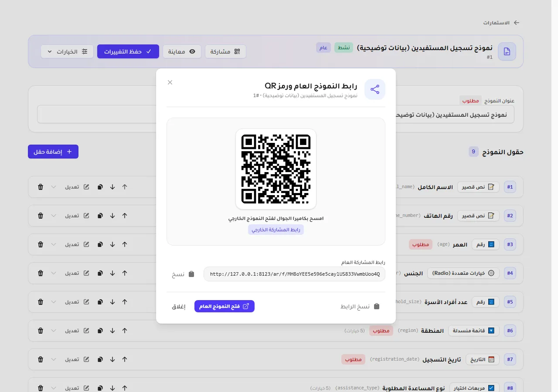
Task: Open the public form via فتح النموذج العام
Action: [x=225, y=306]
